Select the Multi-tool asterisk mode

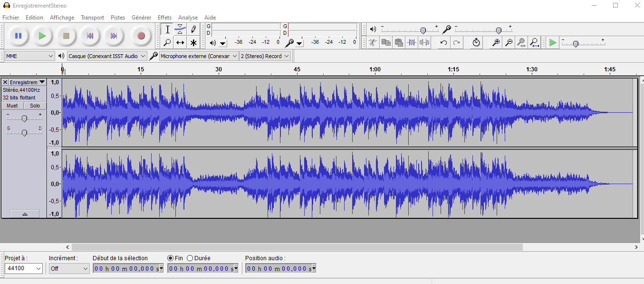[x=193, y=43]
